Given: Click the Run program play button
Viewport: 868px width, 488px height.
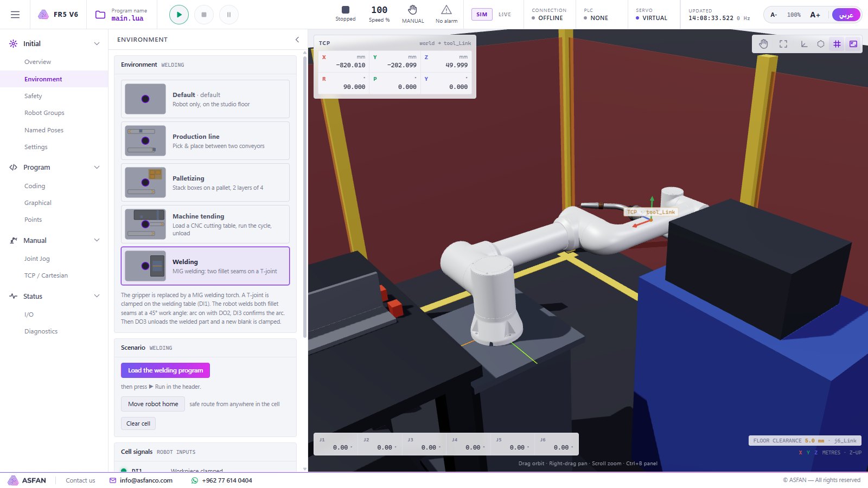Looking at the screenshot, I should click(179, 15).
